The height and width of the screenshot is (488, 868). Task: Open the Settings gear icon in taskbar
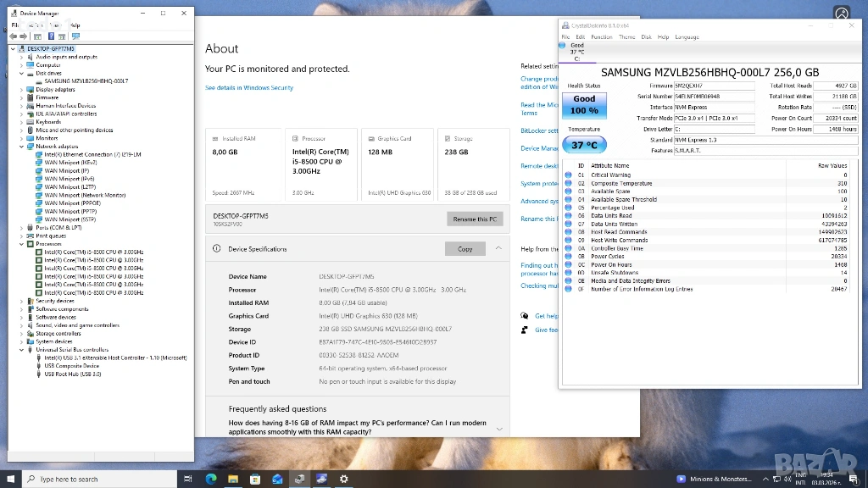pos(343,479)
